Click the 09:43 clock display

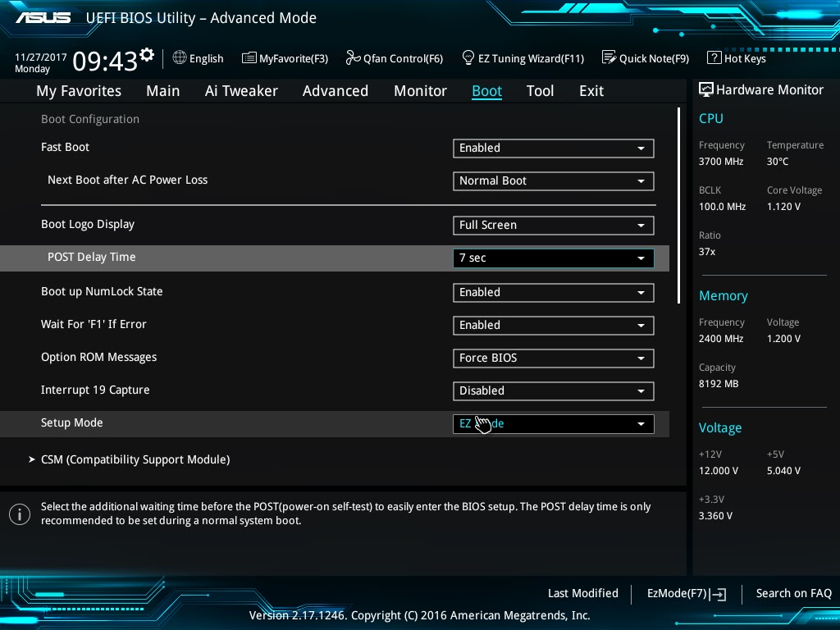point(105,61)
